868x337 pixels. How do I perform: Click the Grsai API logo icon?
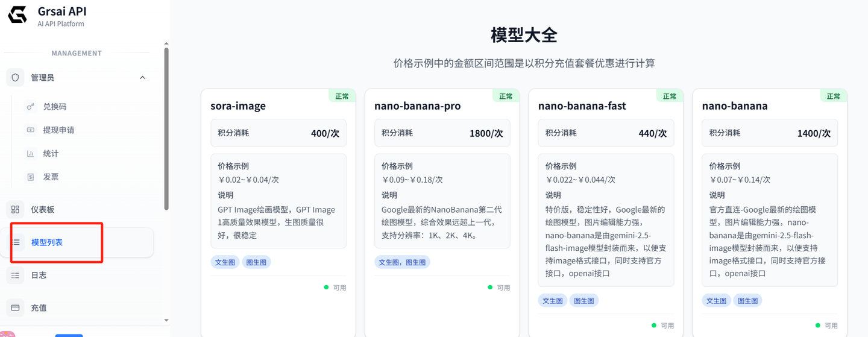[x=17, y=15]
